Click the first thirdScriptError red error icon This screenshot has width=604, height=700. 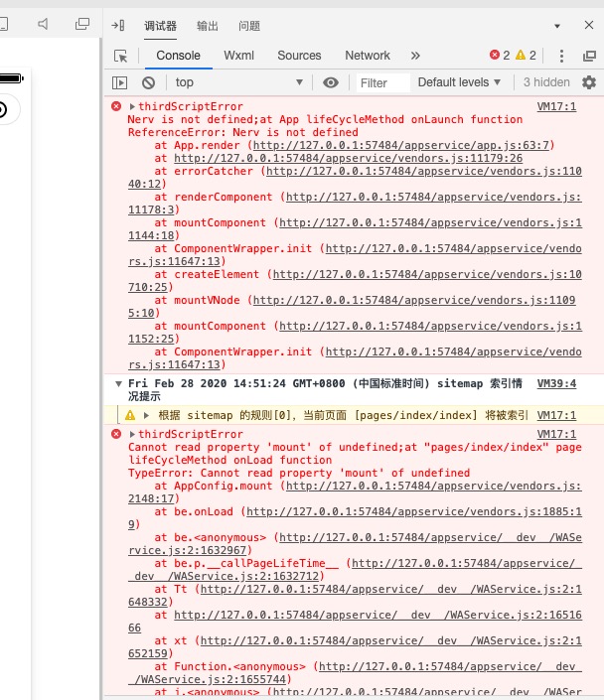(x=116, y=106)
